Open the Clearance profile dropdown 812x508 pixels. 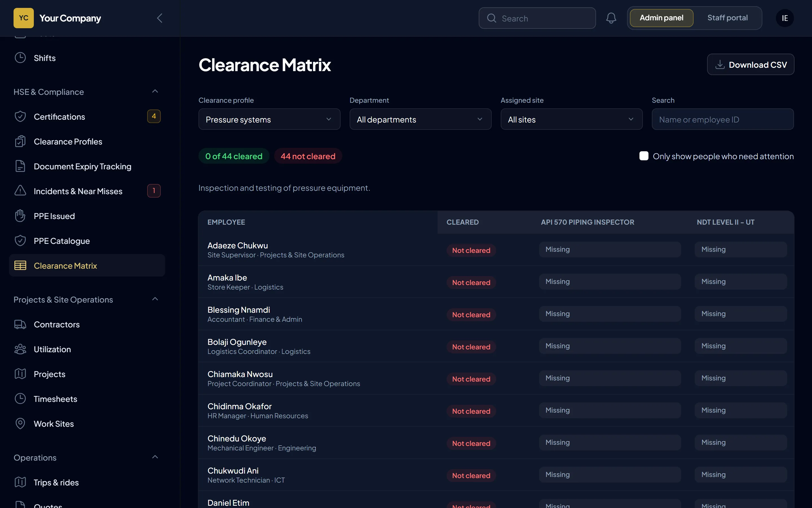269,119
